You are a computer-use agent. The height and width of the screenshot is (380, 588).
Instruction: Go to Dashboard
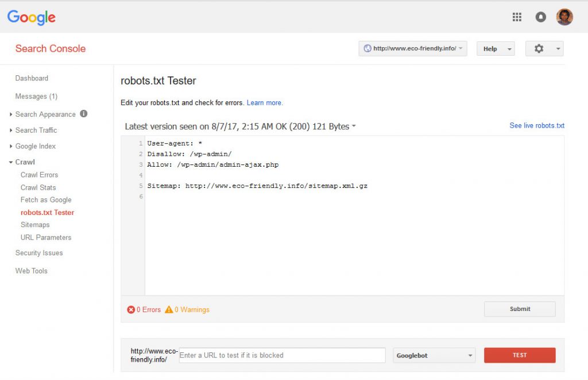click(x=32, y=78)
